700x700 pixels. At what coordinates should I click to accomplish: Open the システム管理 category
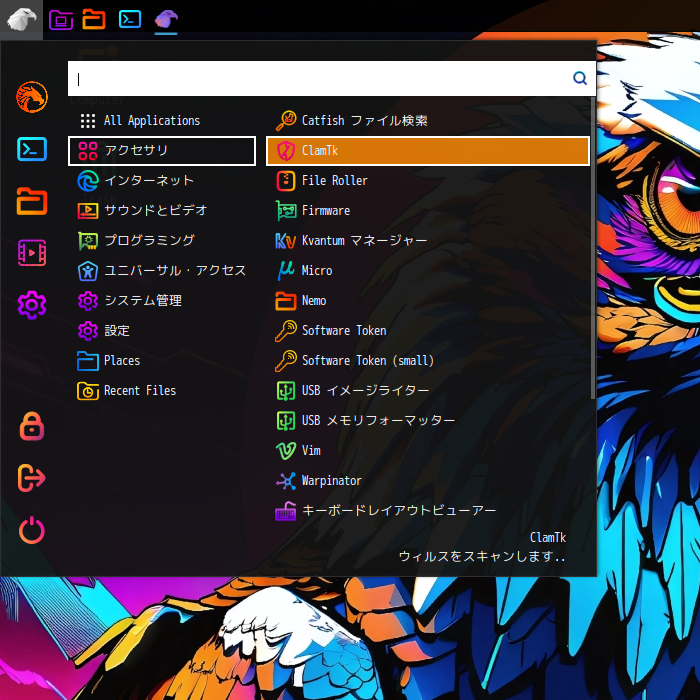point(162,300)
